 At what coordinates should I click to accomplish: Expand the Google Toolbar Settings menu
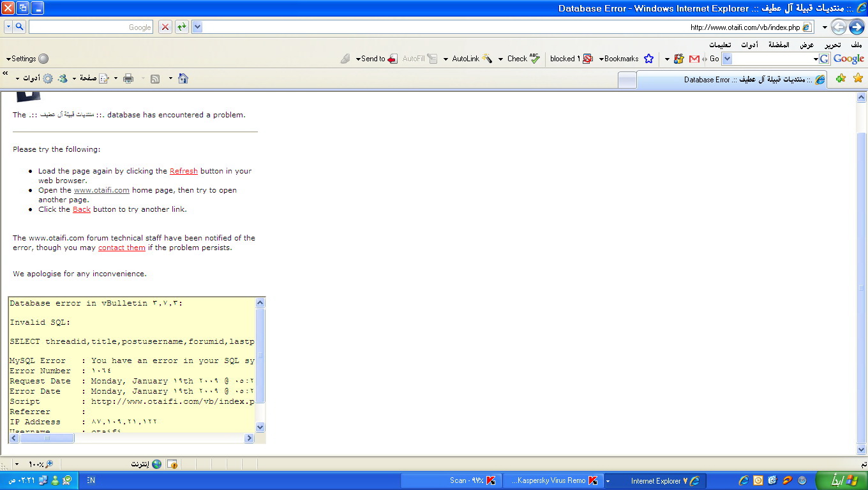(27, 59)
